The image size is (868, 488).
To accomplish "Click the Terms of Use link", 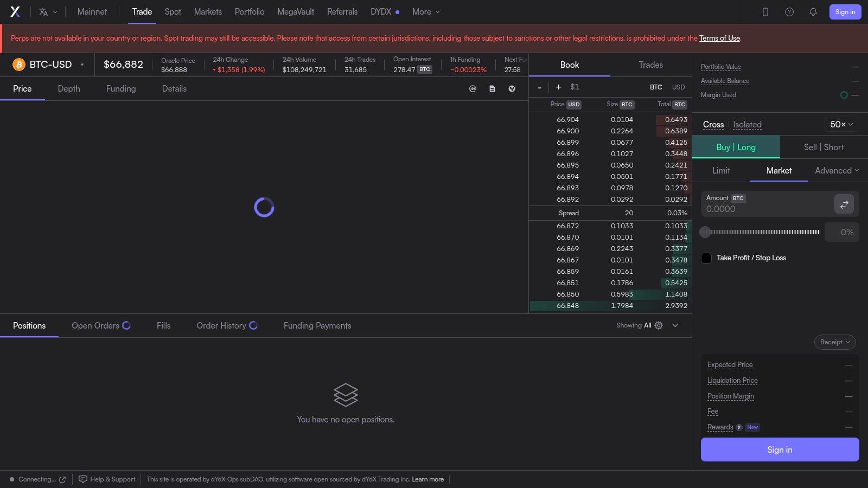I will (x=720, y=38).
